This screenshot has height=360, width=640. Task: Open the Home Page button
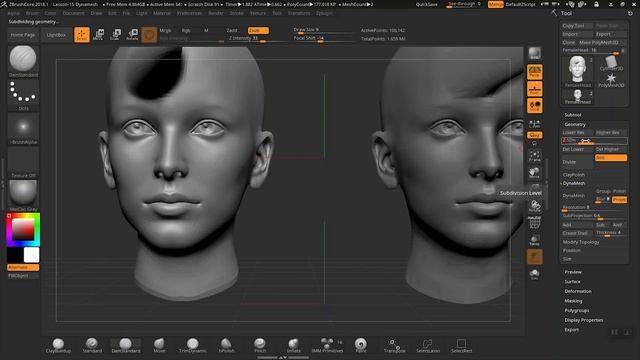pos(23,35)
